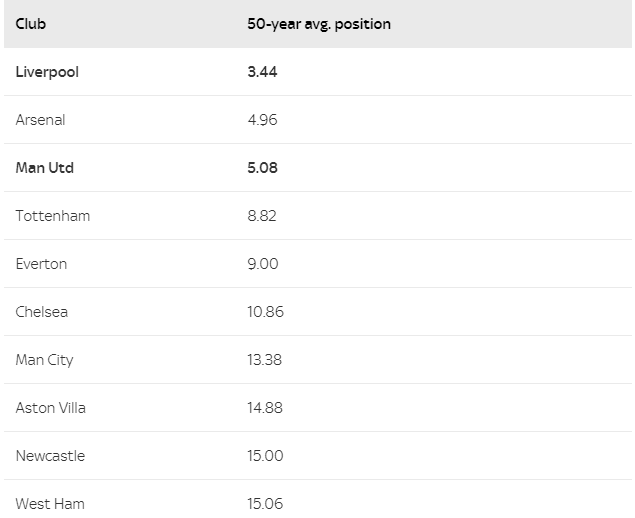Select the Newcastle club name
The image size is (635, 518).
50,456
